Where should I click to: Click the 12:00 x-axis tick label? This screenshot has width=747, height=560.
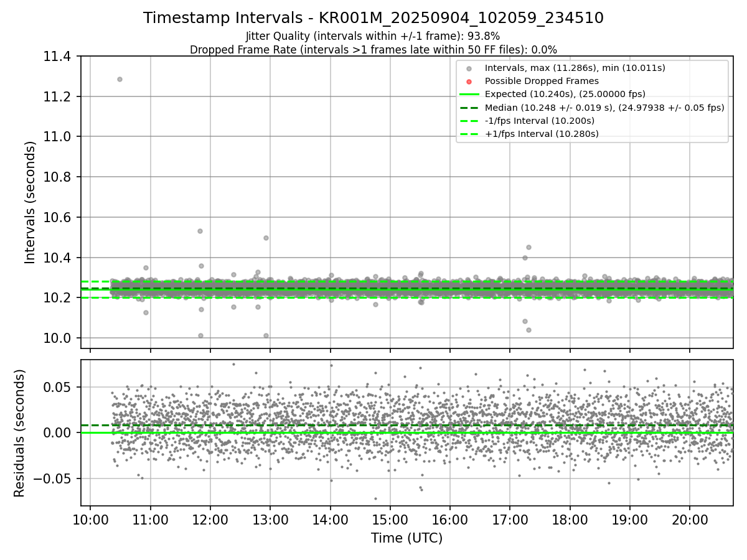point(210,520)
